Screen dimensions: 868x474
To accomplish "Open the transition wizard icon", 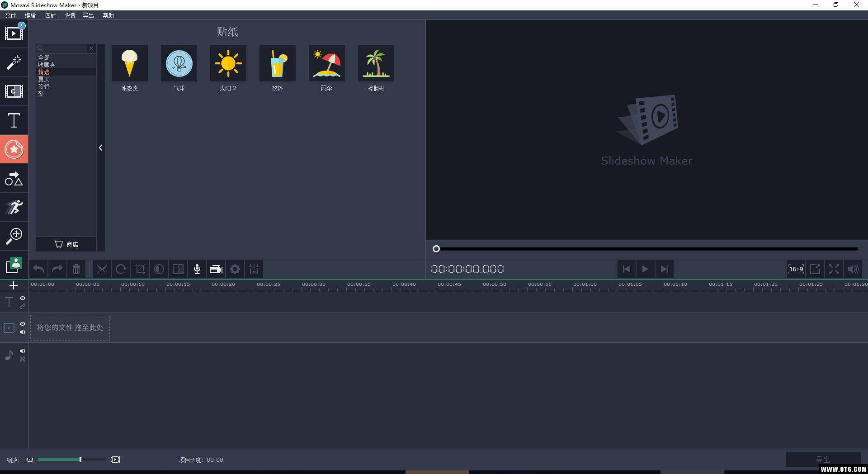I will coord(178,269).
